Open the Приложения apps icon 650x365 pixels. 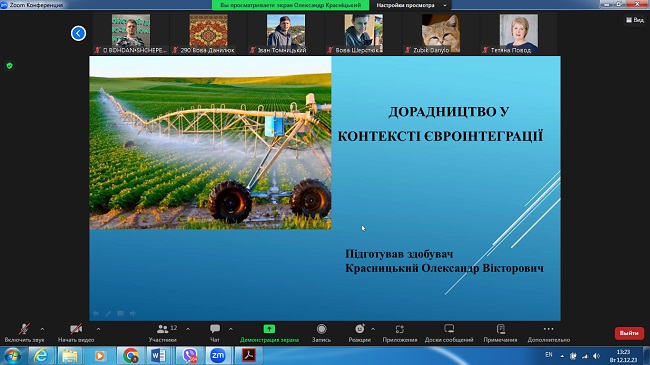(x=400, y=329)
